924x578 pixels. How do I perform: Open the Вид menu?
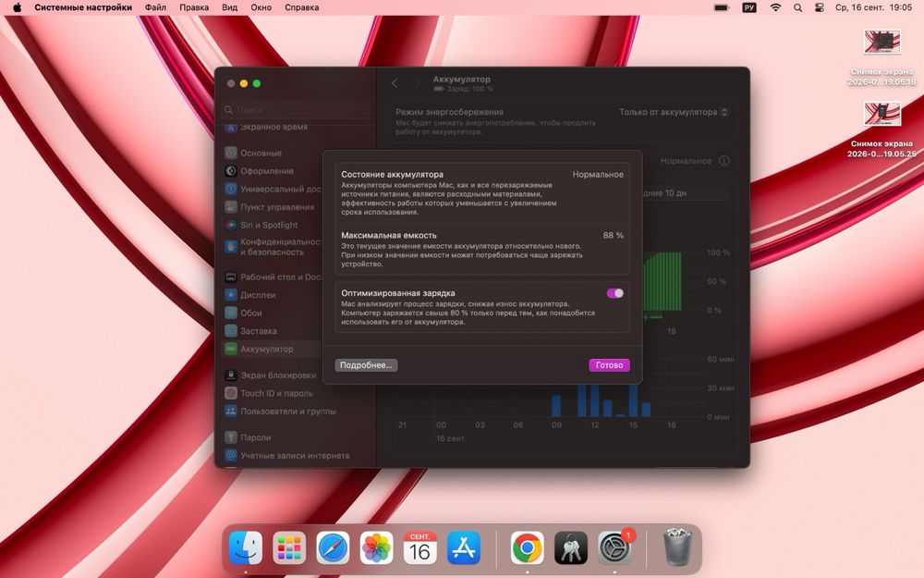point(229,7)
